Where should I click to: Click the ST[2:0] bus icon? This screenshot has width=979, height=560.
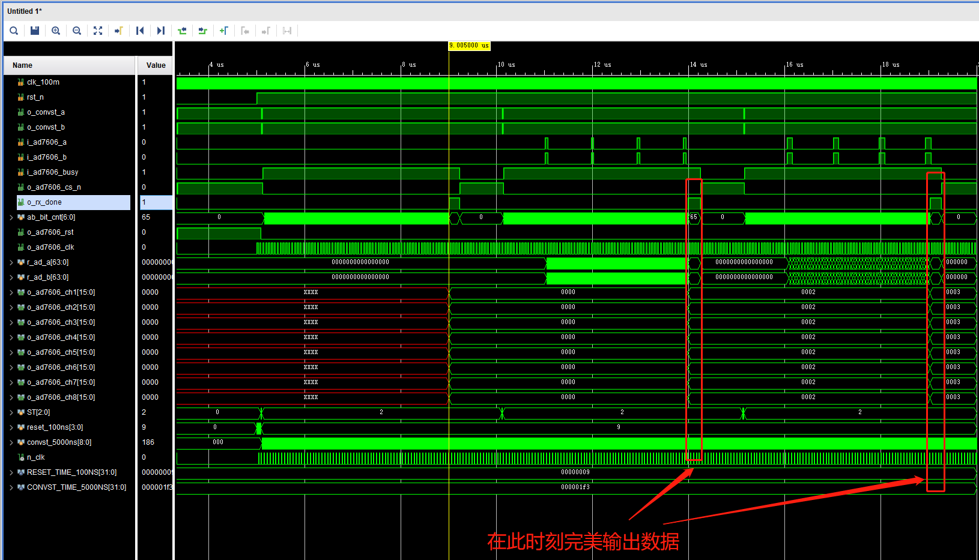pos(21,412)
